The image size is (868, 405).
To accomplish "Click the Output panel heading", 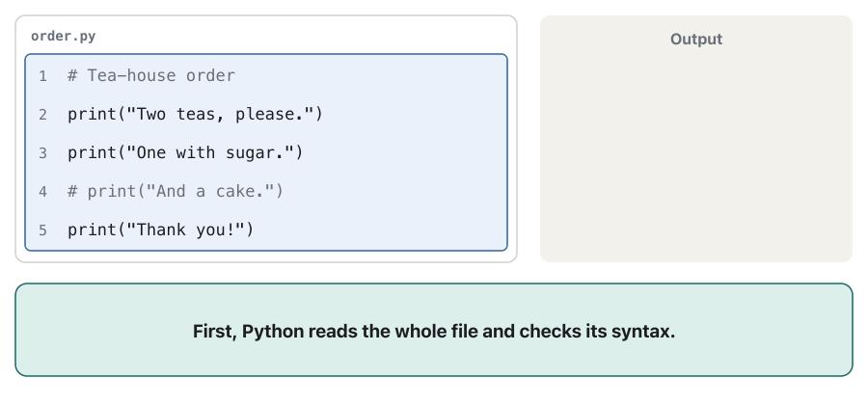I will (695, 40).
